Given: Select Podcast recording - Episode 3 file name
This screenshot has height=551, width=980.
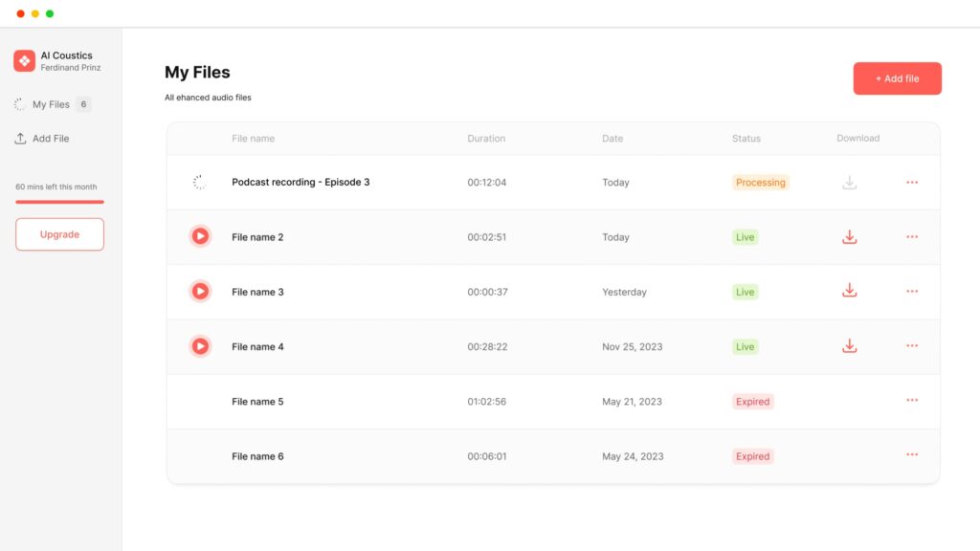Looking at the screenshot, I should [301, 183].
